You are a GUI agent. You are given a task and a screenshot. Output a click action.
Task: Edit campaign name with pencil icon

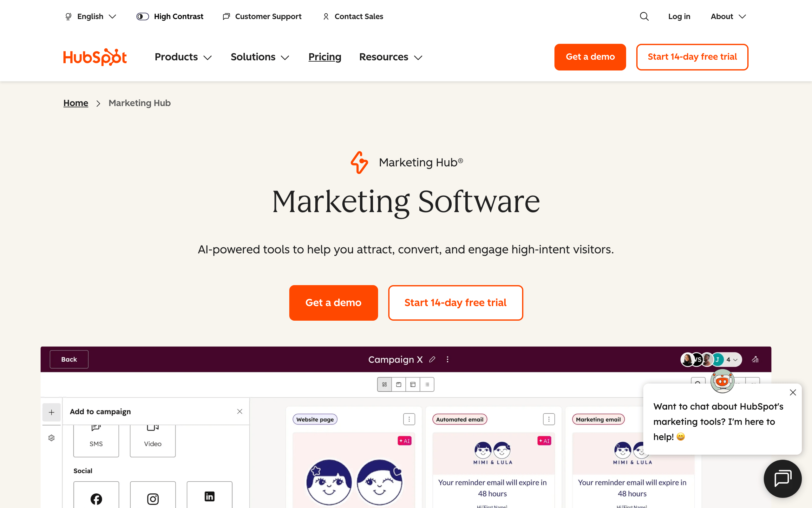tap(432, 359)
